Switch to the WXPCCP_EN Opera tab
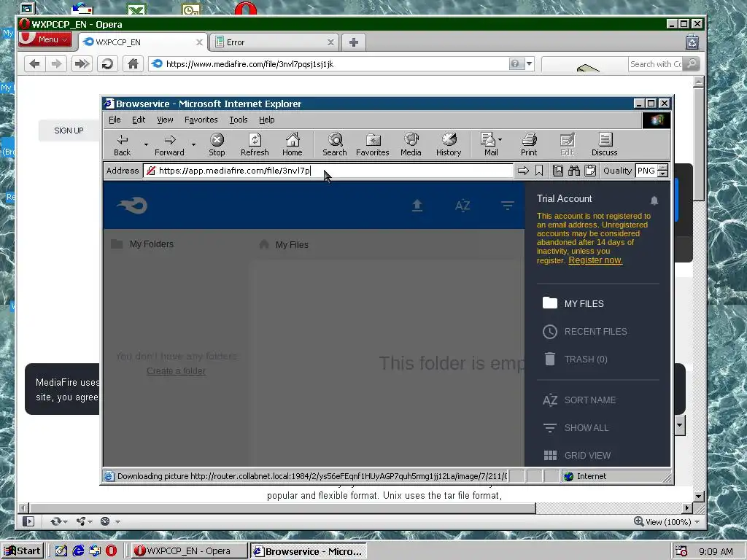This screenshot has width=747, height=560. (142, 42)
